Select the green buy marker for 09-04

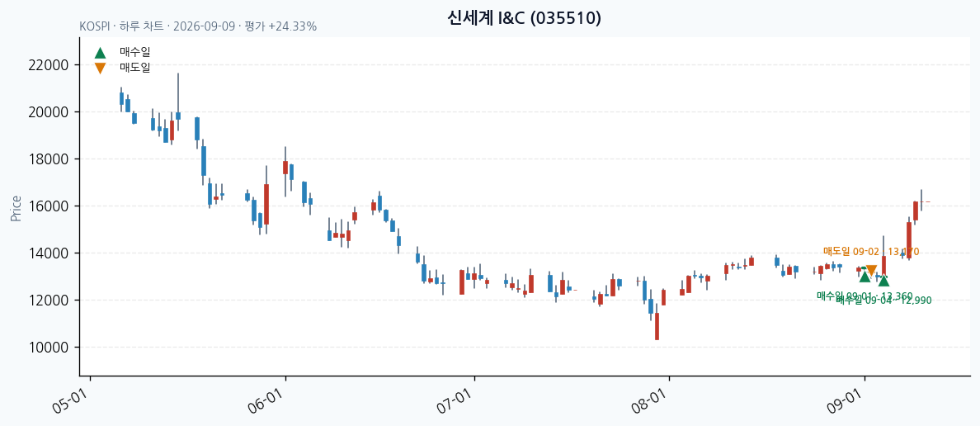click(x=883, y=281)
